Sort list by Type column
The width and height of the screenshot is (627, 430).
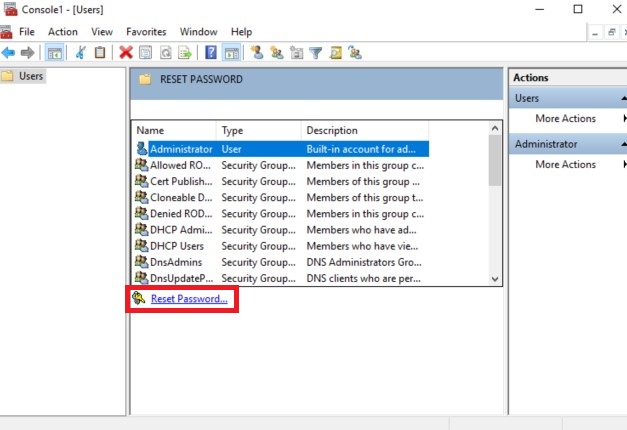[259, 130]
